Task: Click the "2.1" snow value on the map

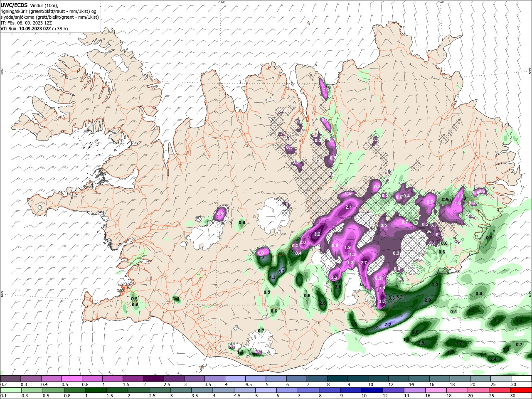Action: tap(349, 207)
